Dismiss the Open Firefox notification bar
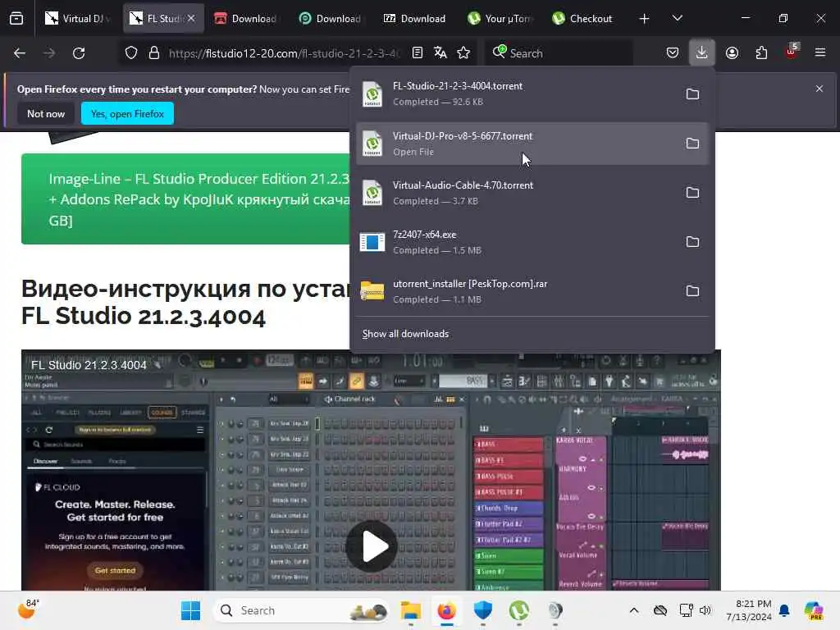Screen dimensions: 840x630 click(819, 89)
